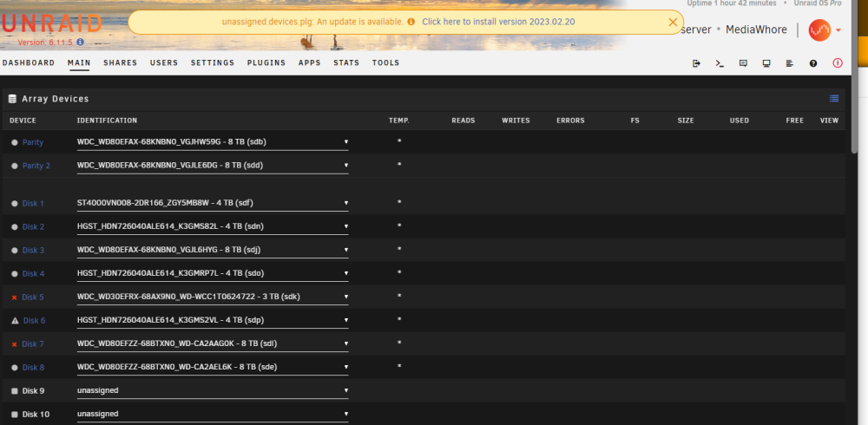Screen dimensions: 868x425
Task: Open the Settings tab
Action: click(213, 63)
